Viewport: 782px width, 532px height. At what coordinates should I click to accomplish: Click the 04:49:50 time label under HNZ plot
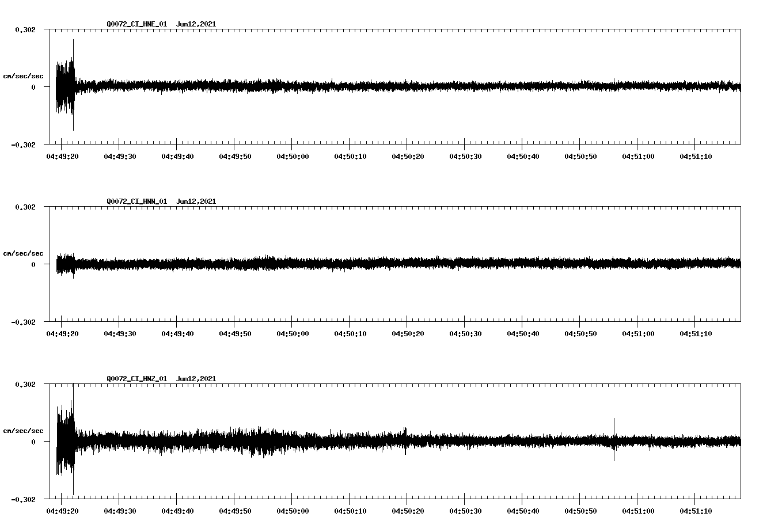coord(235,511)
